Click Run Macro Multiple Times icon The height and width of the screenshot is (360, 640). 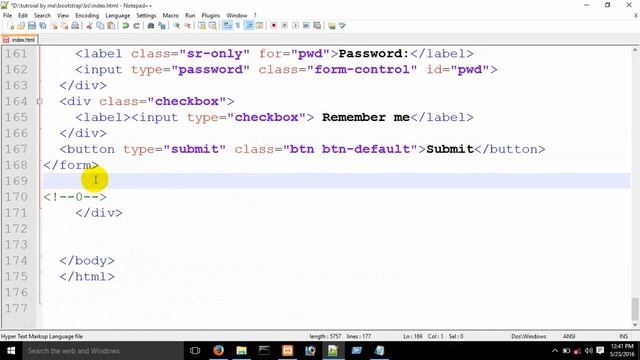(x=306, y=26)
